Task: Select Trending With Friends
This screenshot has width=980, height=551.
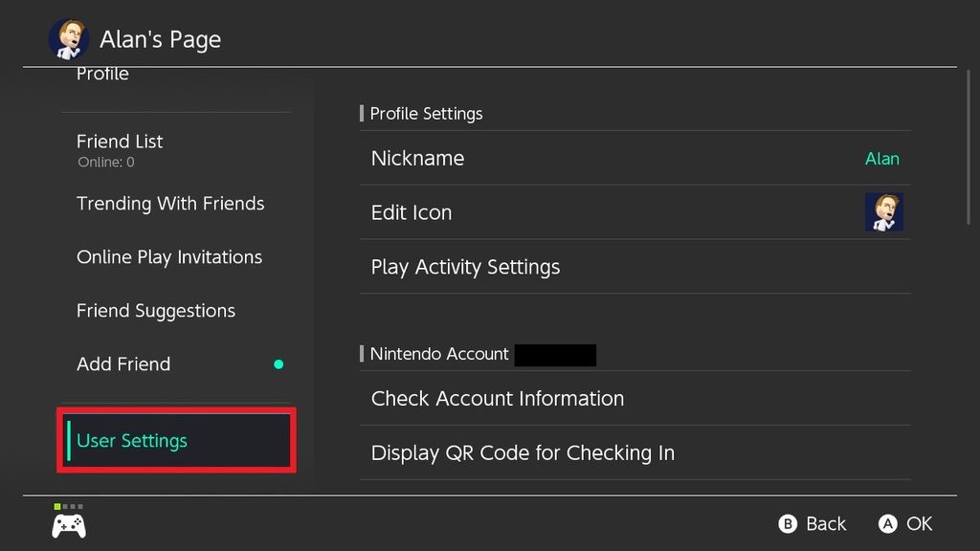Action: coord(170,203)
